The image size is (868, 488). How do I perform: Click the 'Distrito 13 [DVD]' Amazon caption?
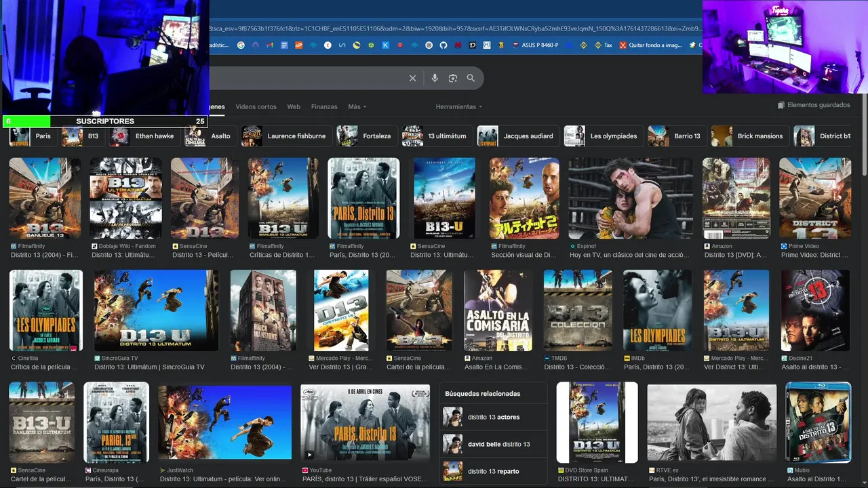[737, 255]
